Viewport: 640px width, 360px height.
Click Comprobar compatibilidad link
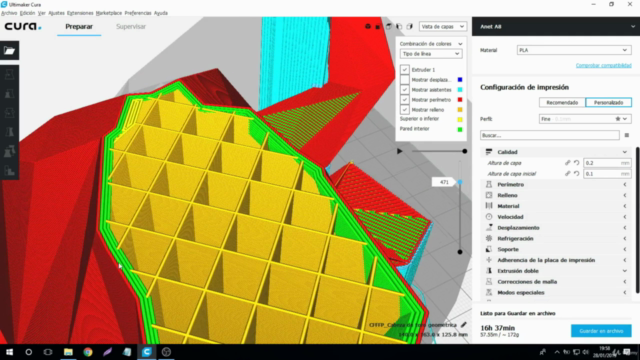click(603, 65)
